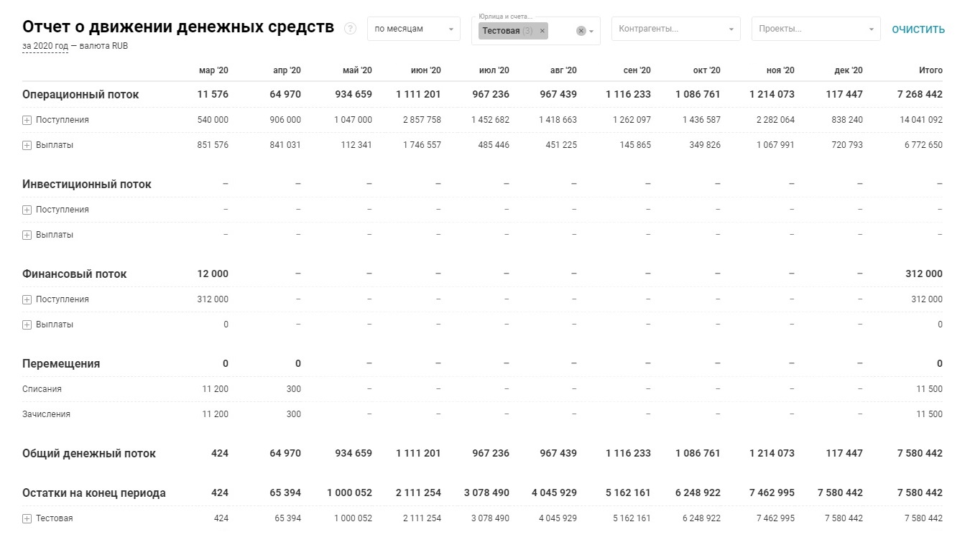Click the окт '20 column header
970x560 pixels.
[x=706, y=70]
